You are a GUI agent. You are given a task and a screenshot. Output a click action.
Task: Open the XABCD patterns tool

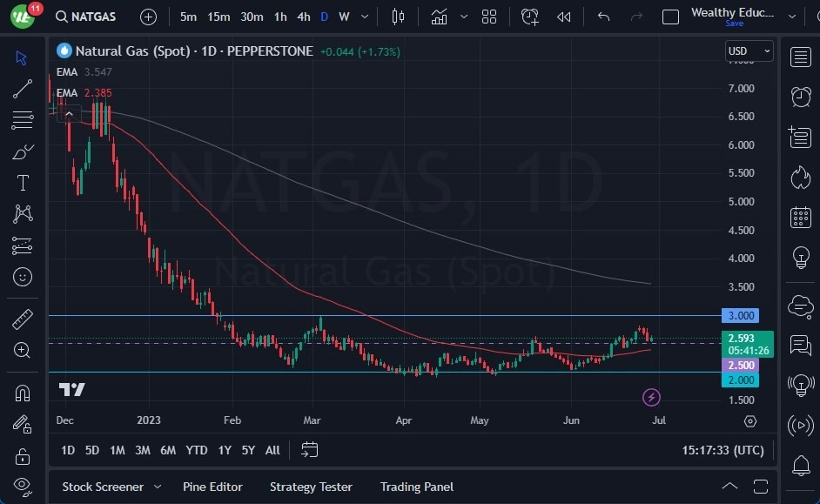coord(23,214)
